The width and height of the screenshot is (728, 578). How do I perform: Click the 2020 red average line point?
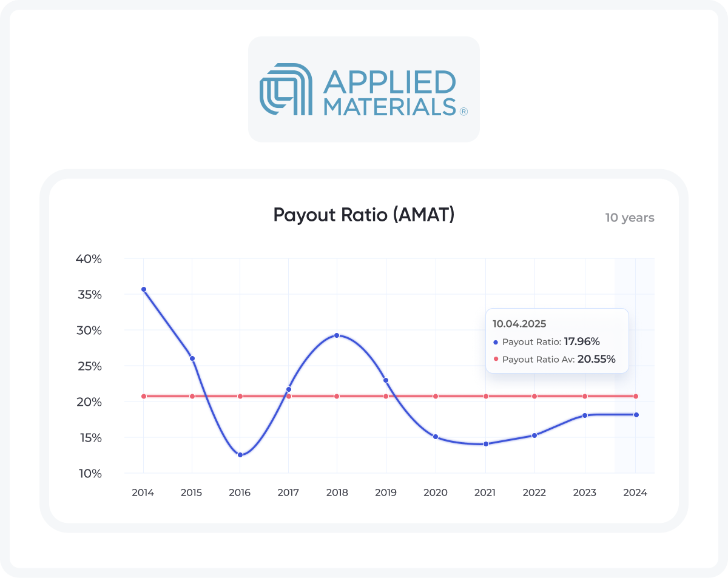(436, 396)
